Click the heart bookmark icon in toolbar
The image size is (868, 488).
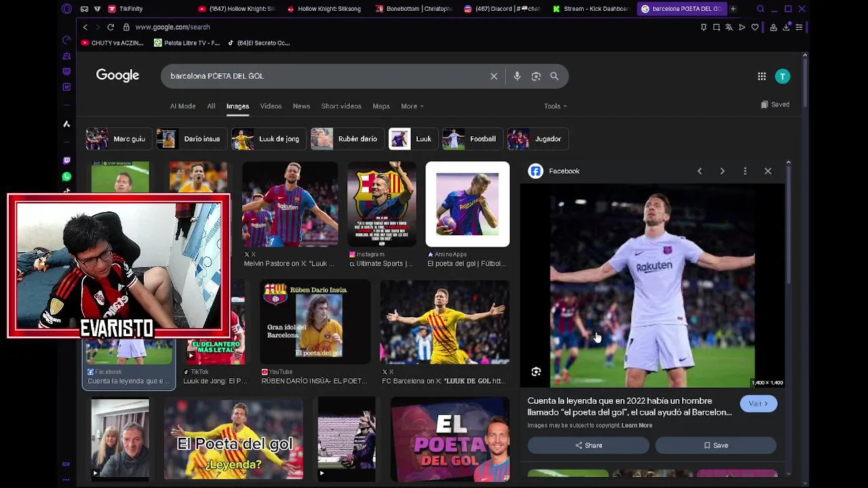755,27
